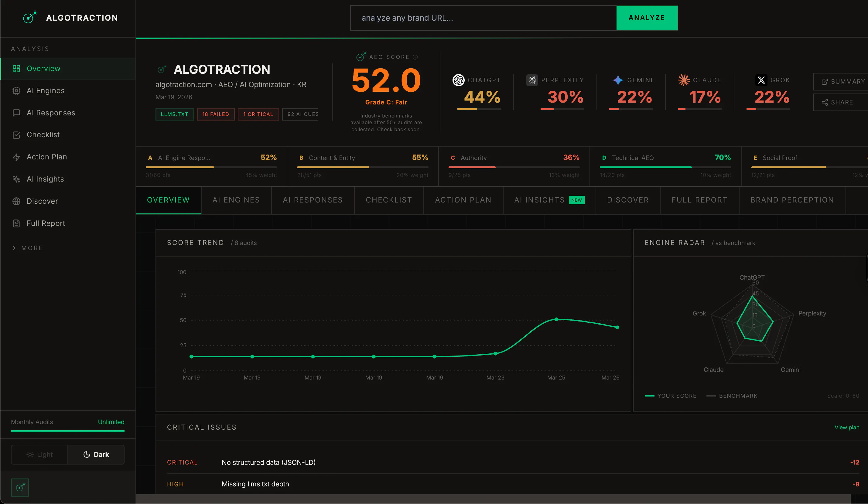
Task: Click the target icon next to AEO SCORE label
Action: click(x=361, y=57)
